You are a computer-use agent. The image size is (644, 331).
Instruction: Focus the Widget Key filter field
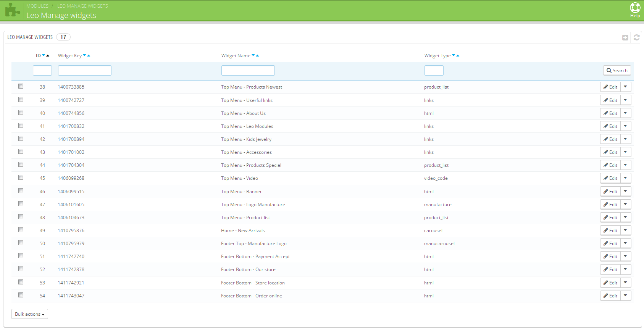[85, 71]
